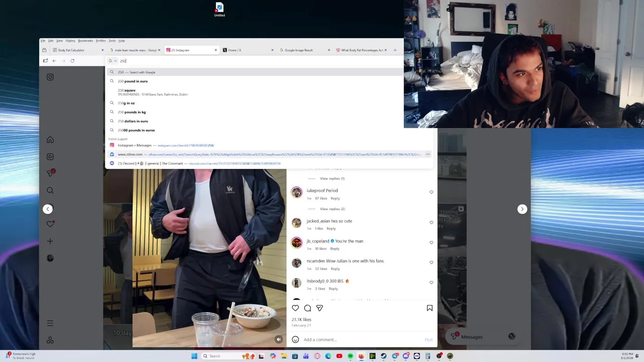
Task: Share the post with paper plane icon
Action: click(x=319, y=308)
